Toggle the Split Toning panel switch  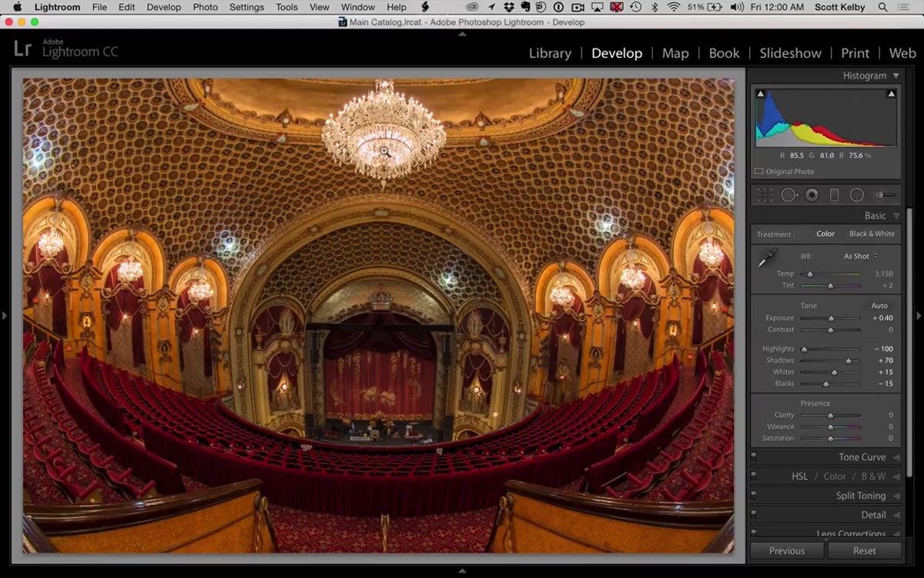point(754,496)
